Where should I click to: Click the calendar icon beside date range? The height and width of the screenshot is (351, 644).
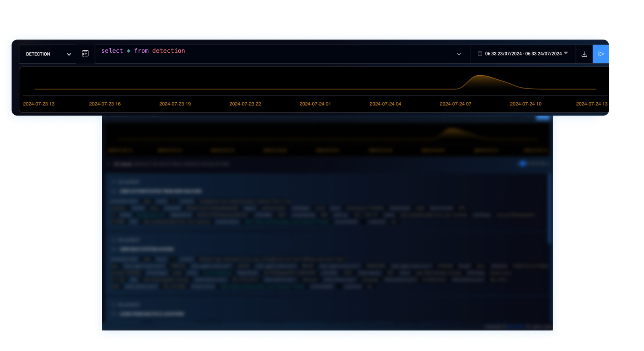tap(480, 54)
